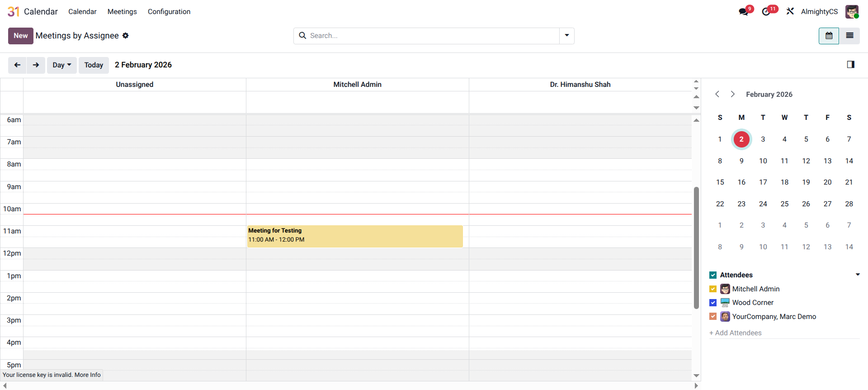The image size is (868, 390).
Task: Open the Day scale dropdown
Action: (x=62, y=65)
